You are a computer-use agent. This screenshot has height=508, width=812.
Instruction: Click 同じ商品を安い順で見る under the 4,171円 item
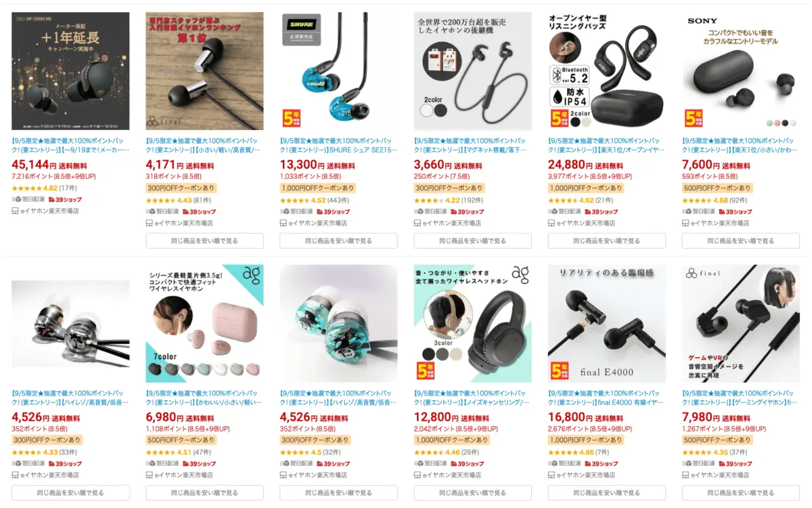pyautogui.click(x=204, y=240)
